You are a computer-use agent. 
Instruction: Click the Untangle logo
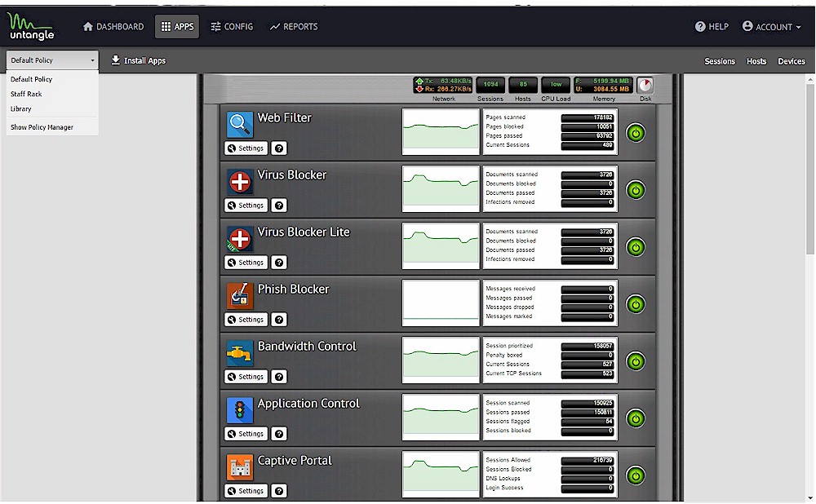pyautogui.click(x=31, y=27)
